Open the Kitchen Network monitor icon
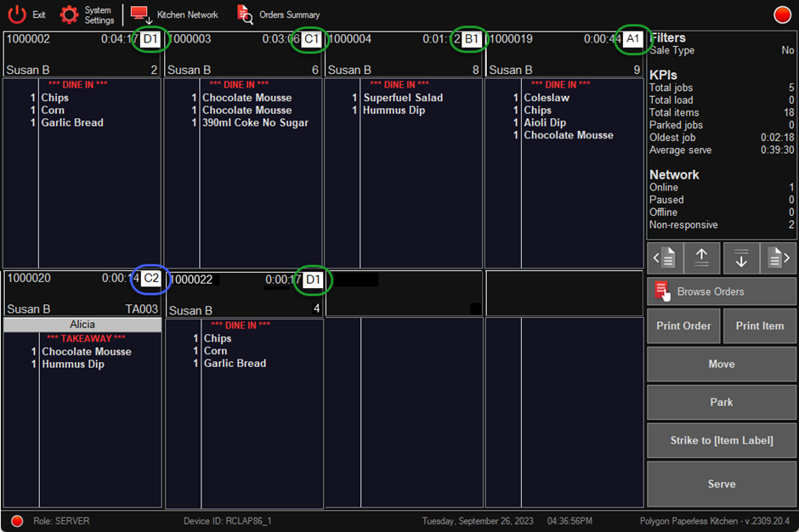This screenshot has height=532, width=799. 141,14
